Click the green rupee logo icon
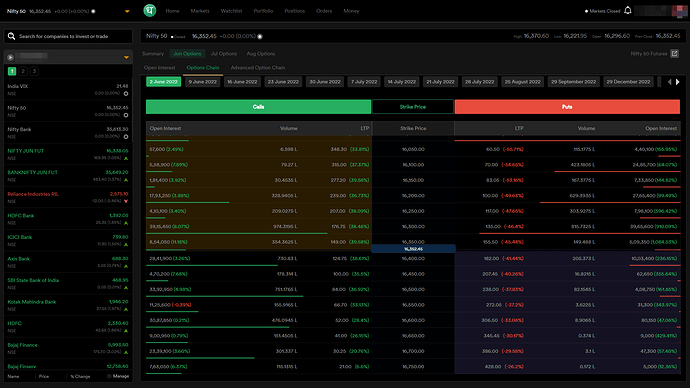 coord(150,10)
